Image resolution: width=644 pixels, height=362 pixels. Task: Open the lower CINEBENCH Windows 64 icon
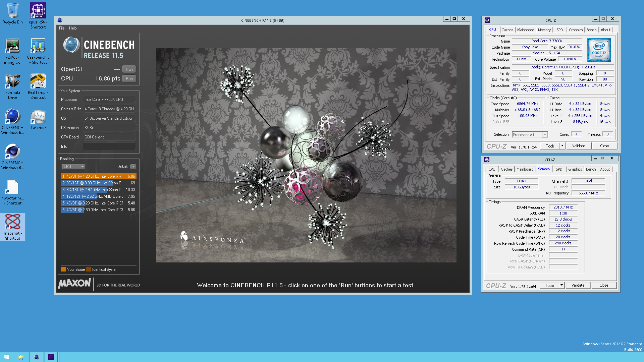coord(12,157)
